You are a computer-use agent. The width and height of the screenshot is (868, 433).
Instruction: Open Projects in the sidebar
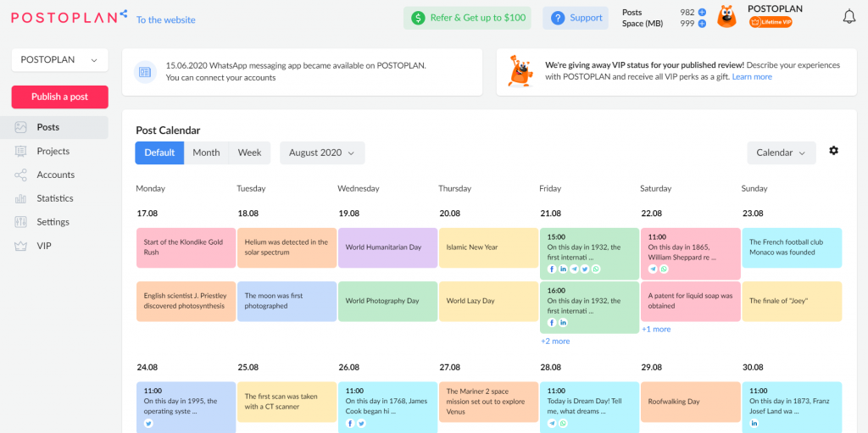[53, 151]
